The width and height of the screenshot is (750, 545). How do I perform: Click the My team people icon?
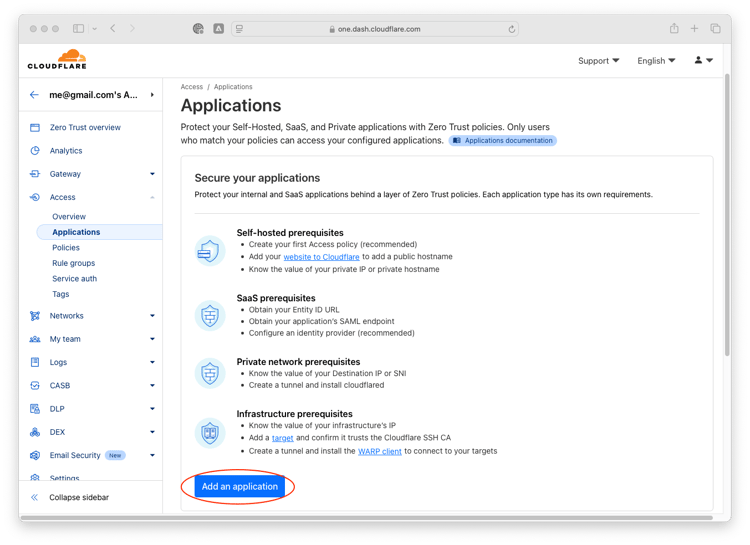click(35, 339)
